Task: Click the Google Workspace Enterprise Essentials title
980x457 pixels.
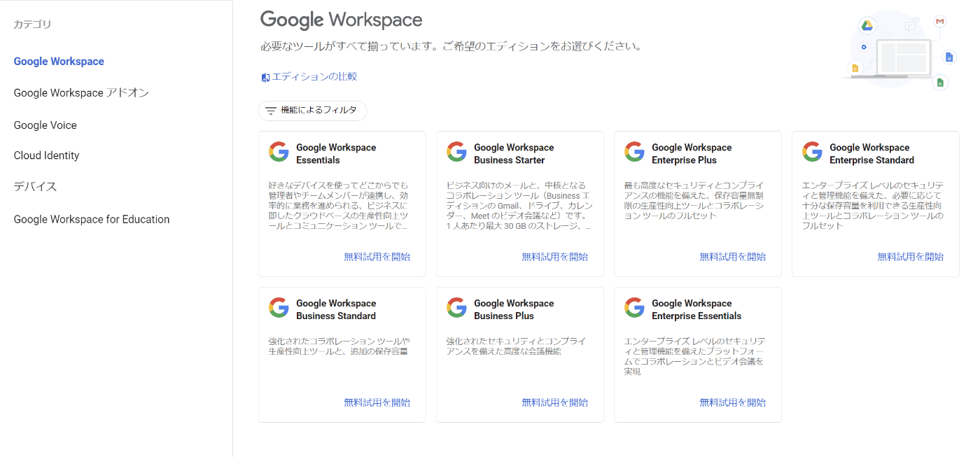Action: coord(696,310)
